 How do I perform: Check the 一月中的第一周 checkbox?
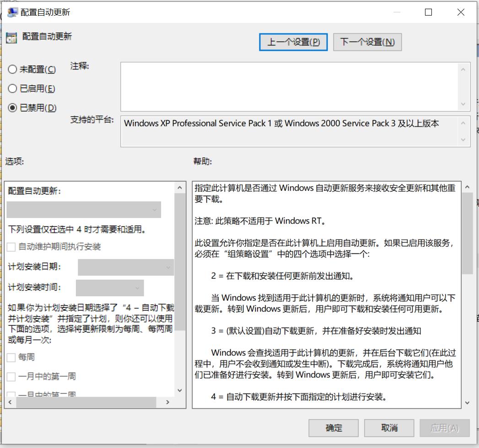click(x=10, y=376)
